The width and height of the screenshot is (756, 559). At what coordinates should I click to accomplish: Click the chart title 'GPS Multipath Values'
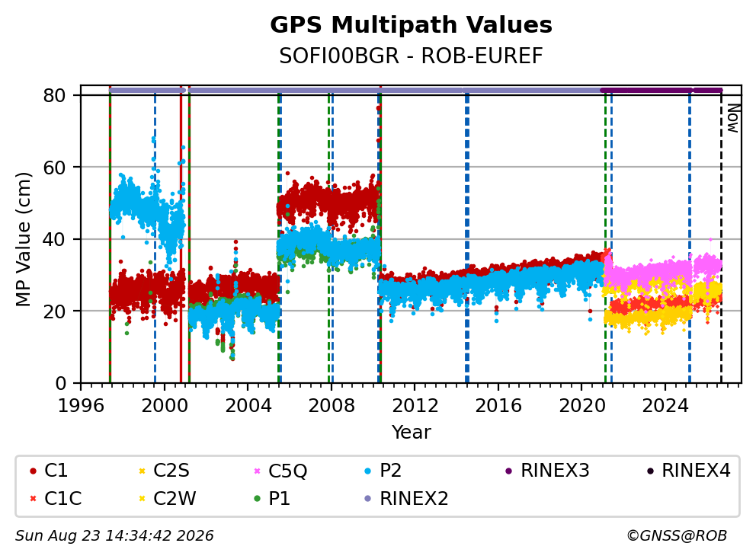411,25
